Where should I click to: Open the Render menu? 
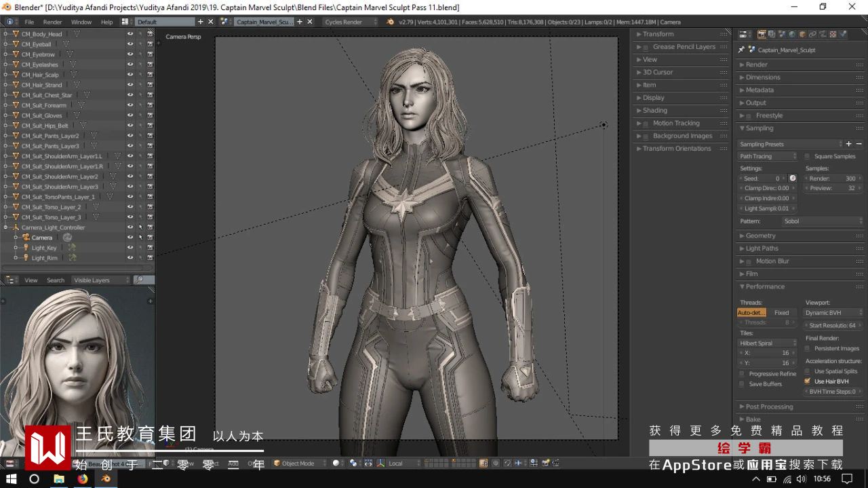(x=53, y=22)
